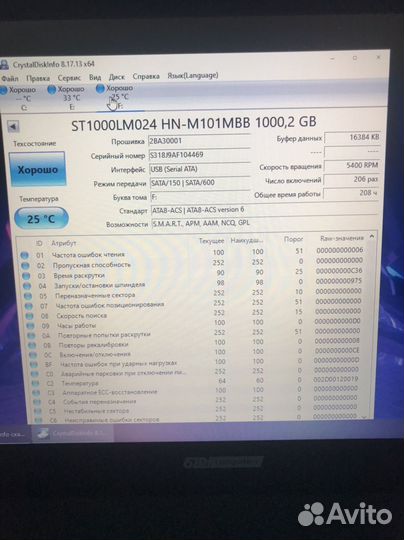404x540 pixels.
Task: Click the Буква тома F: field
Action: 200,197
